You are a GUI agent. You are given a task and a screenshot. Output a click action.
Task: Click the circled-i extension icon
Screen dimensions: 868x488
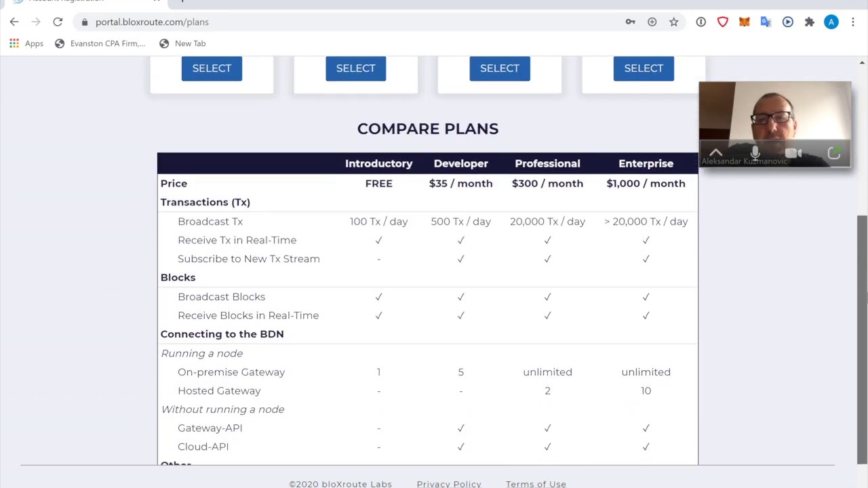pos(701,22)
